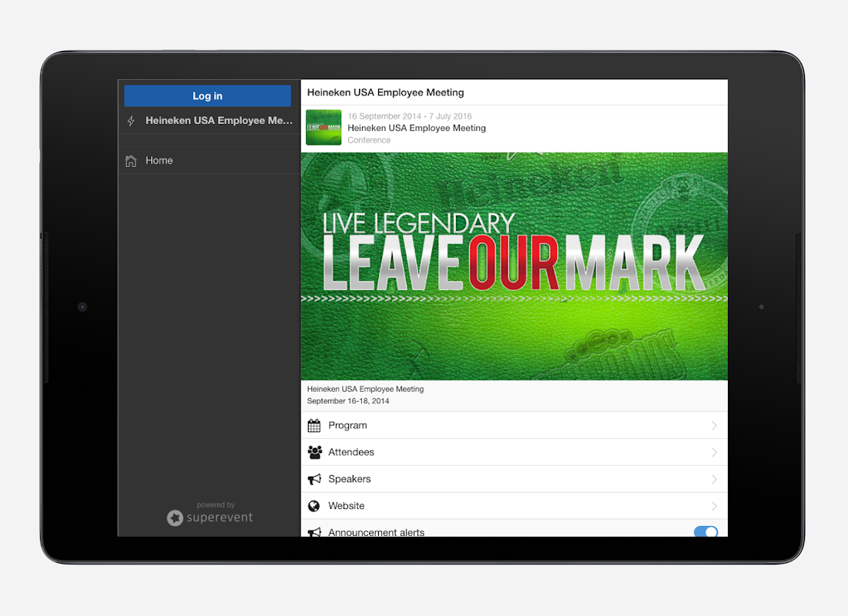Click the "Conference" label under event title
This screenshot has height=616, width=848.
tap(369, 140)
